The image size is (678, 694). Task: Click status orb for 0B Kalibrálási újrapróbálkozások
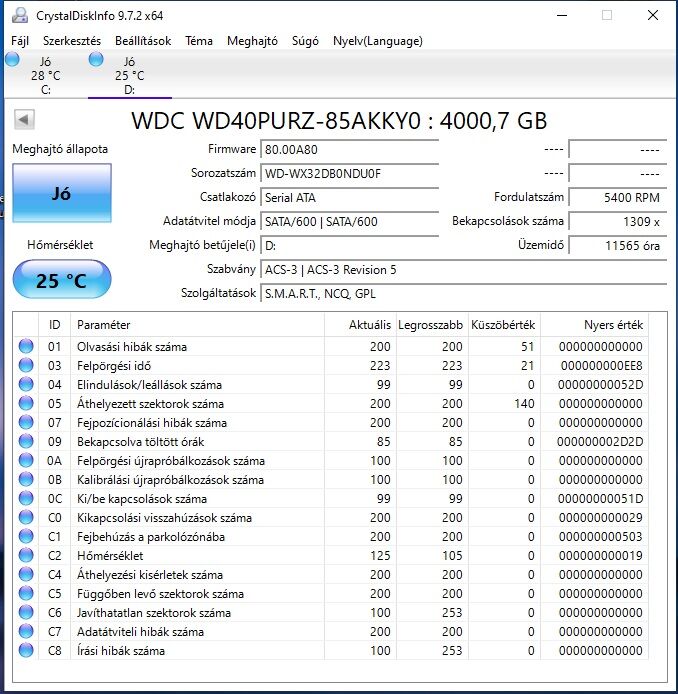coord(26,479)
